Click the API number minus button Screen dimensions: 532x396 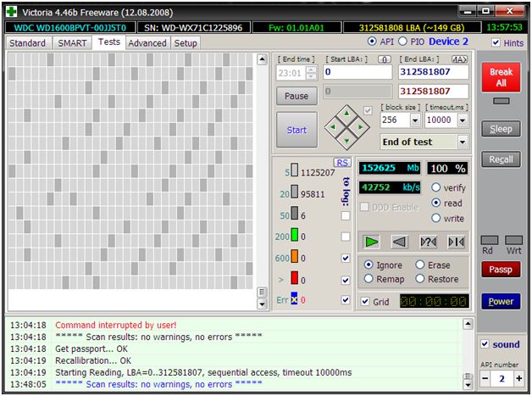pos(485,379)
